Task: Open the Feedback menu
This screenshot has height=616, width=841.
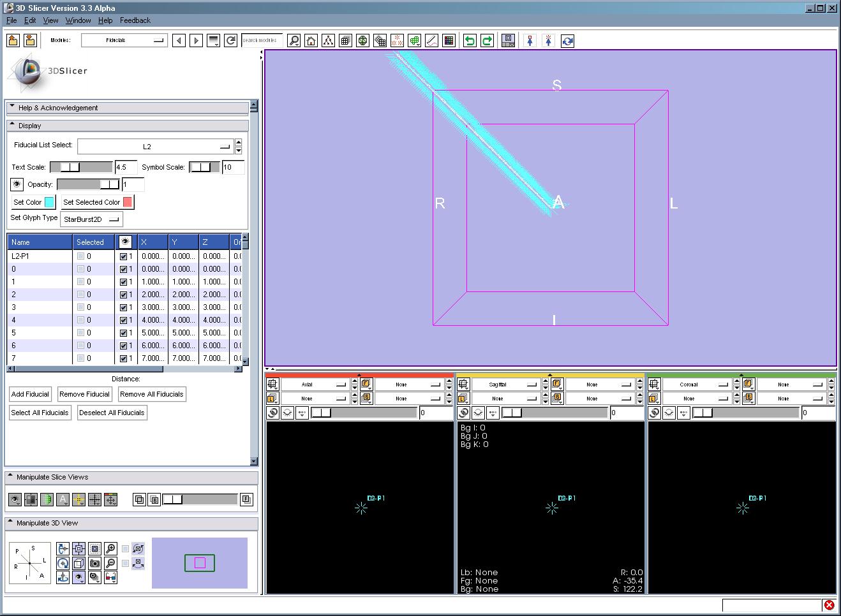Action: point(135,20)
